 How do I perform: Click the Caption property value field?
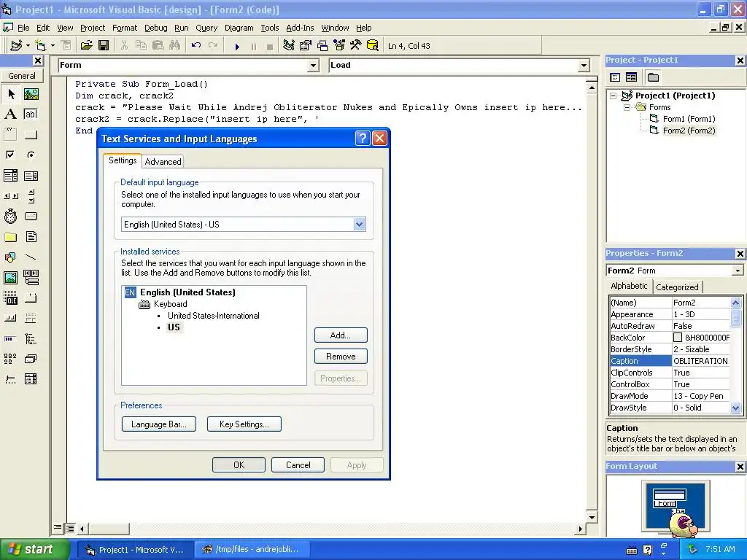pos(700,361)
